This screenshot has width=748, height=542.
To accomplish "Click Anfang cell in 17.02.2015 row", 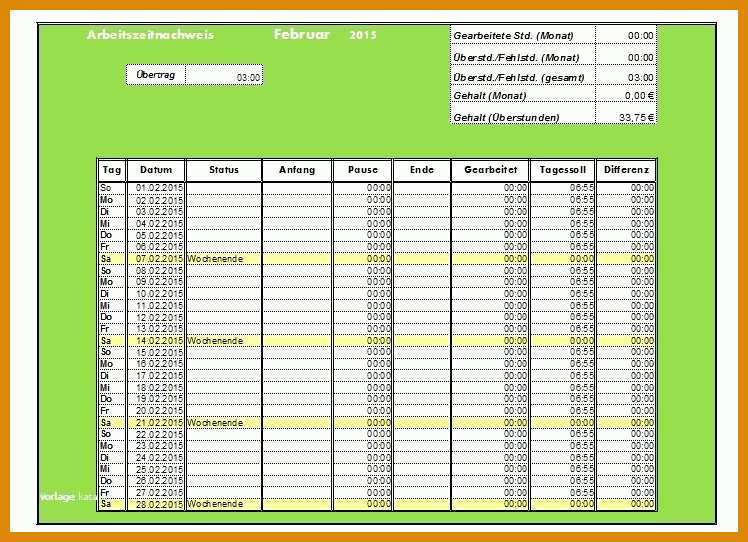I will [297, 376].
